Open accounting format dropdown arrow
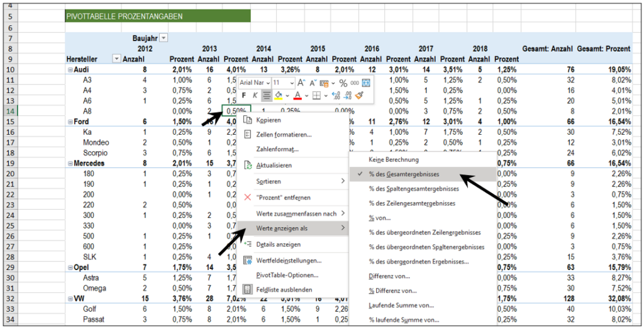 333,83
